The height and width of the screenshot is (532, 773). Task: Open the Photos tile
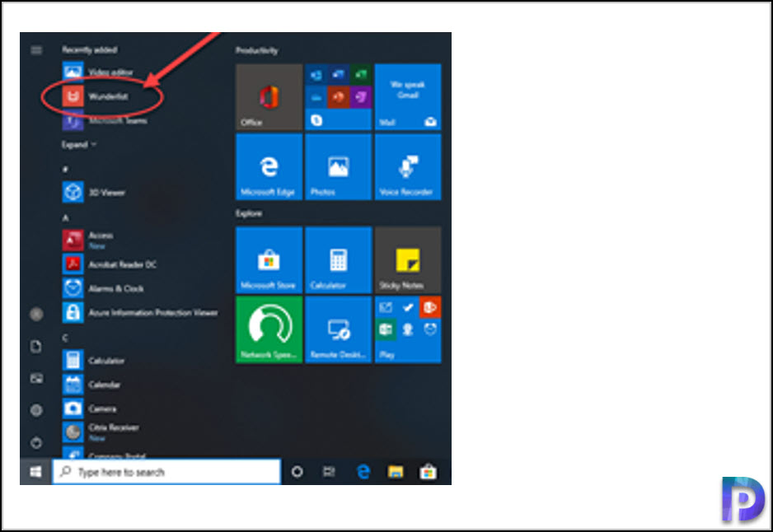(x=338, y=167)
